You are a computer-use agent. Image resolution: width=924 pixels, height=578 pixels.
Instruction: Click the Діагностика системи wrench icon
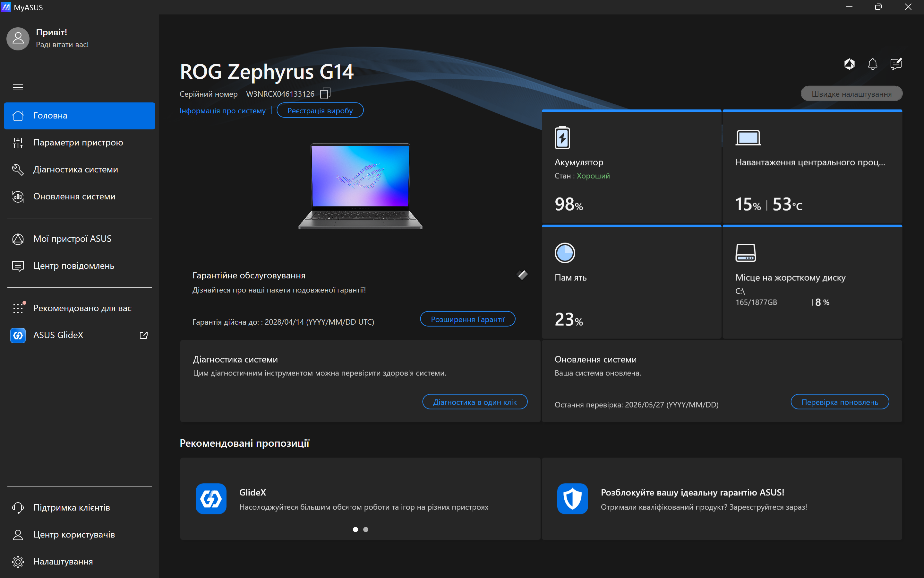tap(18, 169)
